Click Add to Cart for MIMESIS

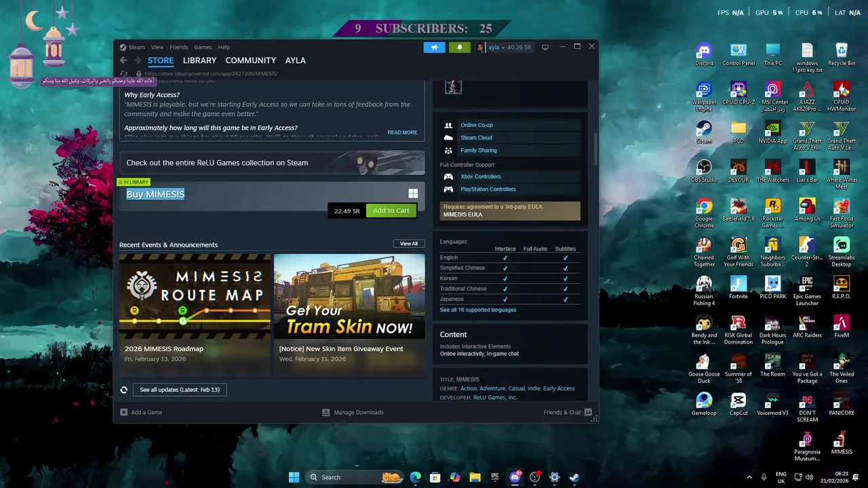pyautogui.click(x=391, y=211)
